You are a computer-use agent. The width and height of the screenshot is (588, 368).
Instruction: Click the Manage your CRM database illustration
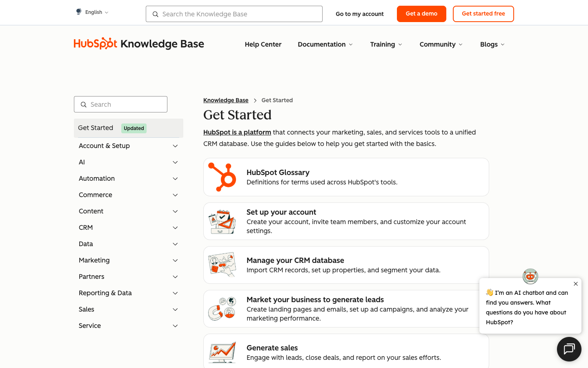click(222, 265)
